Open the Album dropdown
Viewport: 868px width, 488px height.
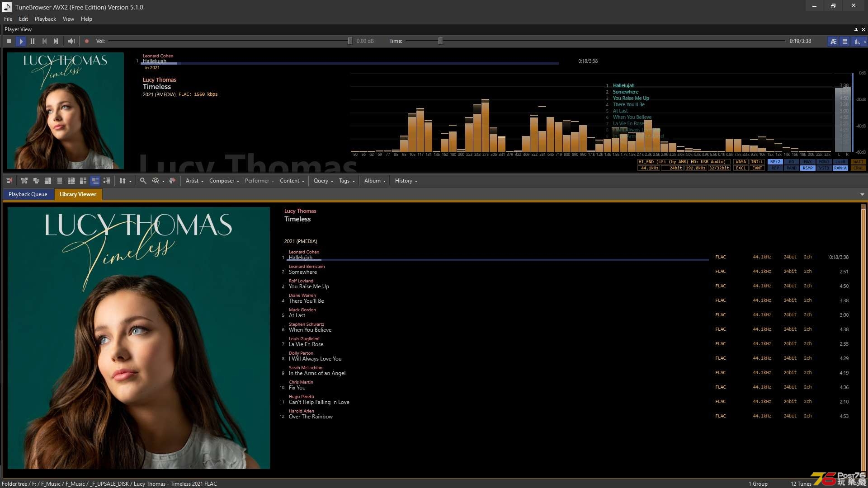375,181
